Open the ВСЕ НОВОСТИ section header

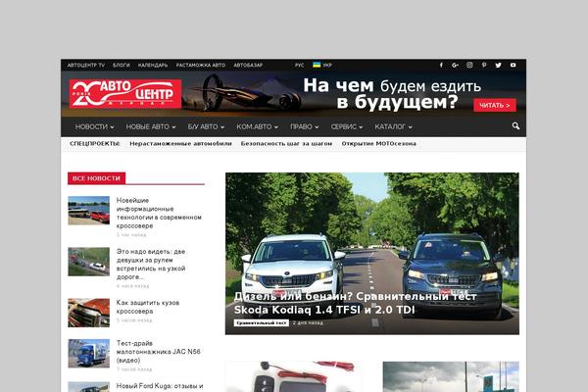coord(96,178)
